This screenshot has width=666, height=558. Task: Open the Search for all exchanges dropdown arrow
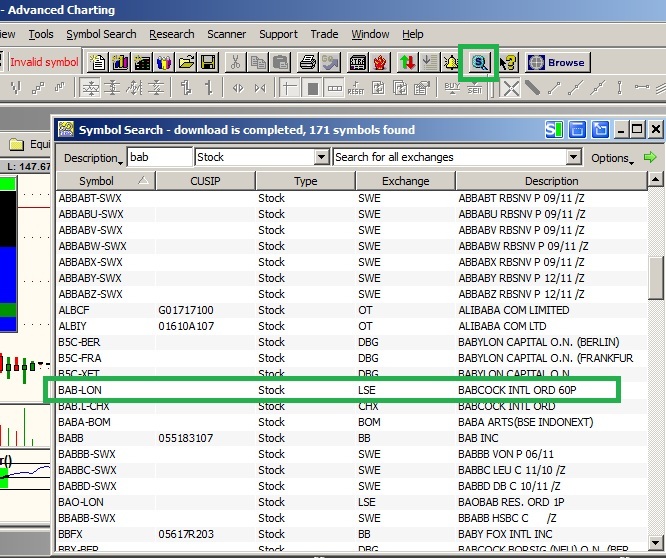573,157
